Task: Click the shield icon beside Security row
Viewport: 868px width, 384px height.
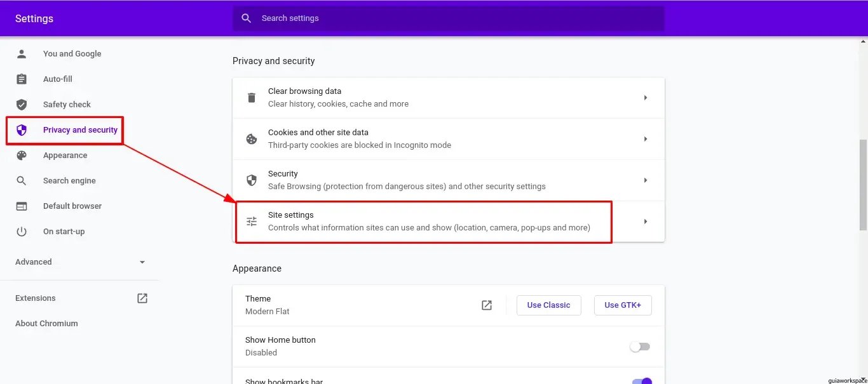Action: pos(252,180)
